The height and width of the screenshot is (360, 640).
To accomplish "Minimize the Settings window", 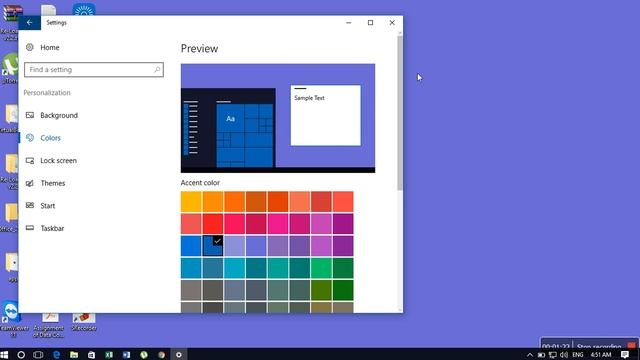I will [x=349, y=22].
